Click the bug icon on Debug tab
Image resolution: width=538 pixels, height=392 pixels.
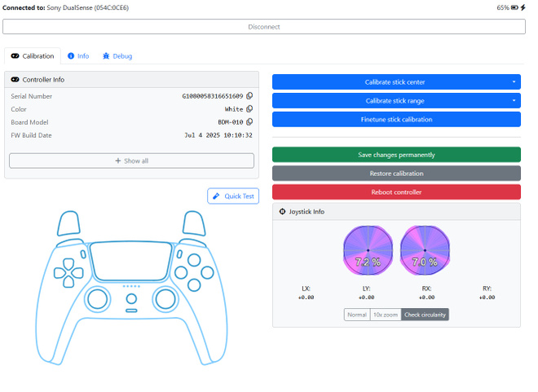click(x=106, y=56)
